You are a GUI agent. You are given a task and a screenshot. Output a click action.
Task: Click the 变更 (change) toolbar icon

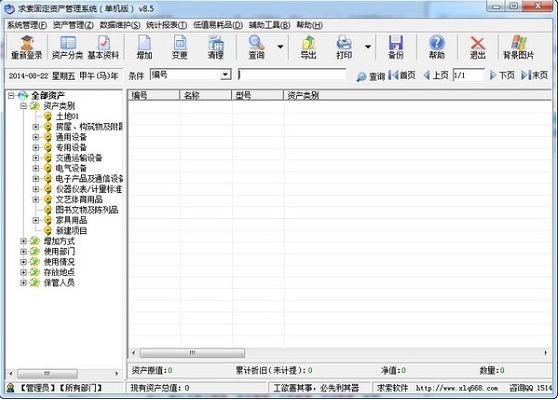[x=180, y=47]
